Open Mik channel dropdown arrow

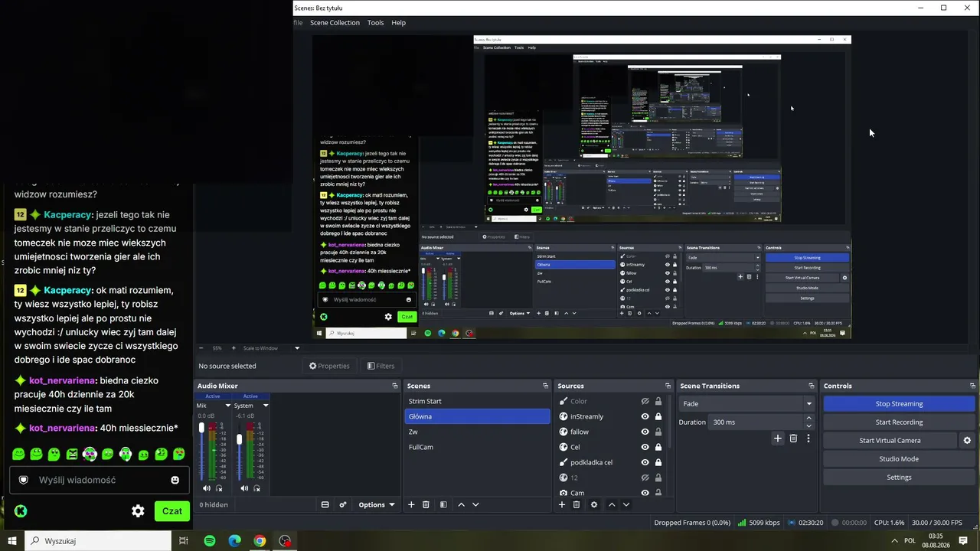click(x=227, y=406)
